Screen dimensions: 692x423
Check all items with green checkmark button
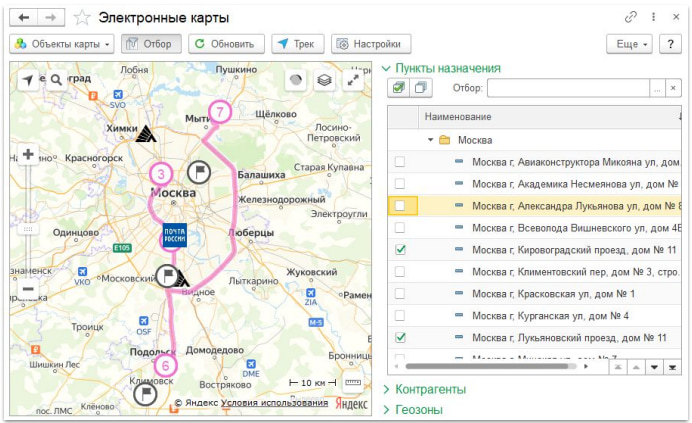pyautogui.click(x=399, y=88)
